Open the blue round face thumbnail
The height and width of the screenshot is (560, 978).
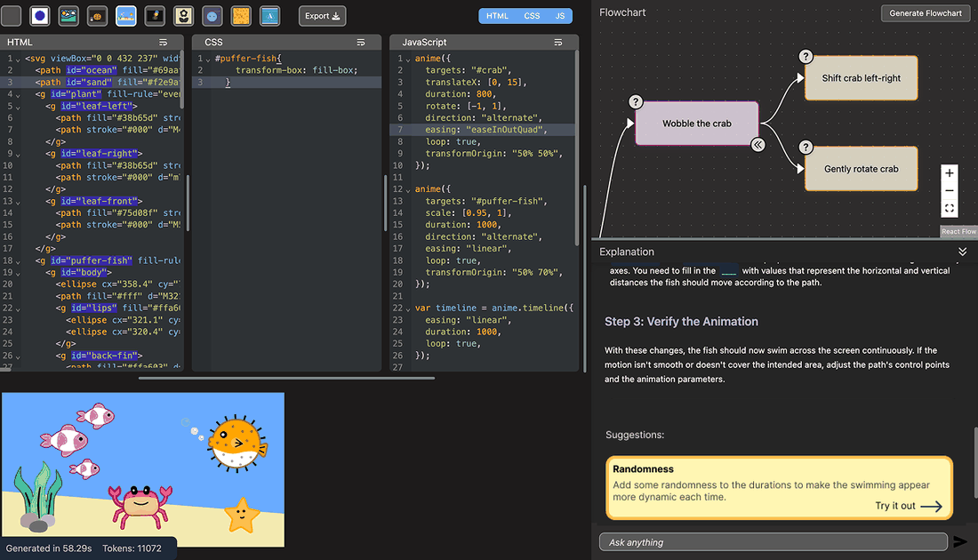coord(212,16)
